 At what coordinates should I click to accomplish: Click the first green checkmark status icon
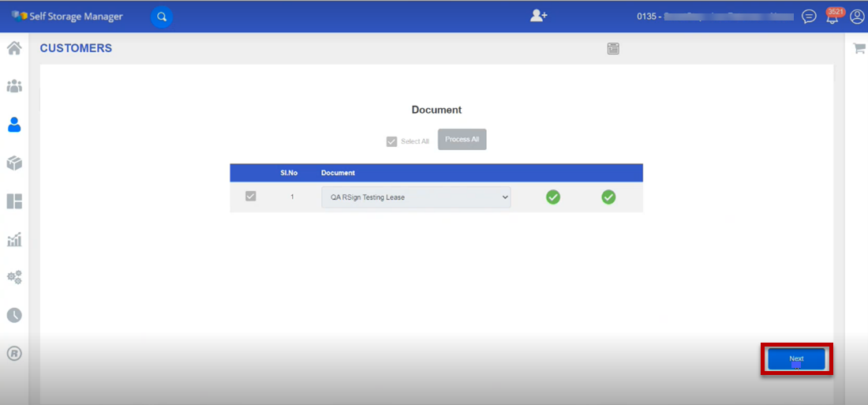(553, 197)
